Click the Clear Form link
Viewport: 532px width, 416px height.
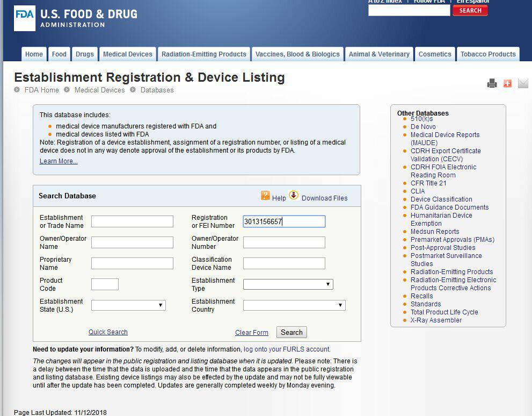pyautogui.click(x=252, y=333)
